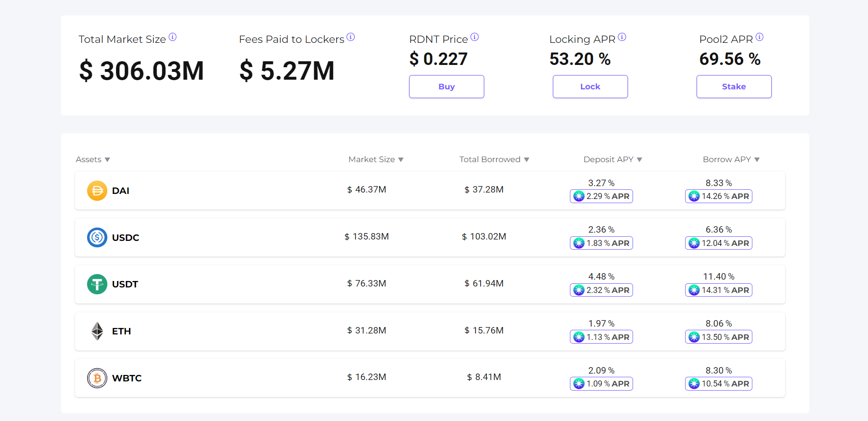Sort by Total Borrowed column
The image size is (868, 421).
[x=494, y=159]
